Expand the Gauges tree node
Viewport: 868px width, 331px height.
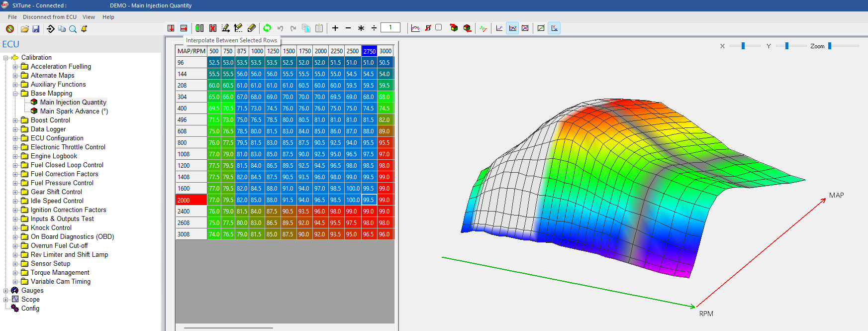click(6, 291)
